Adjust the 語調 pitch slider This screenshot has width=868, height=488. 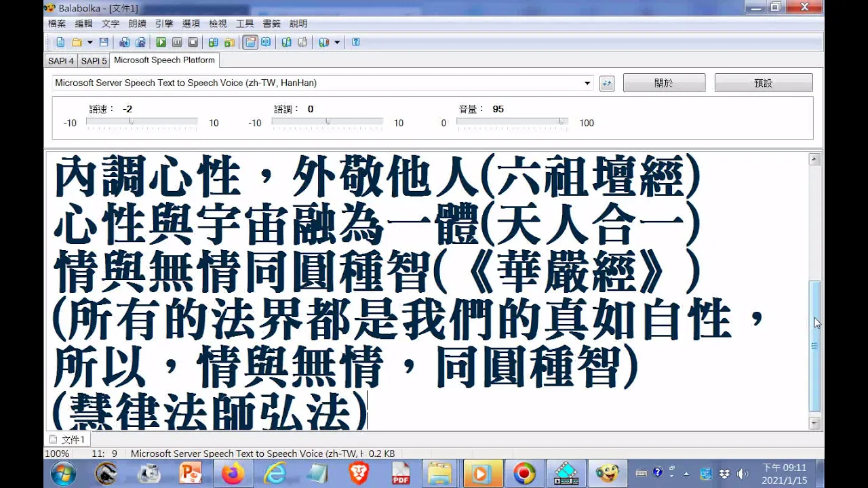[x=328, y=123]
